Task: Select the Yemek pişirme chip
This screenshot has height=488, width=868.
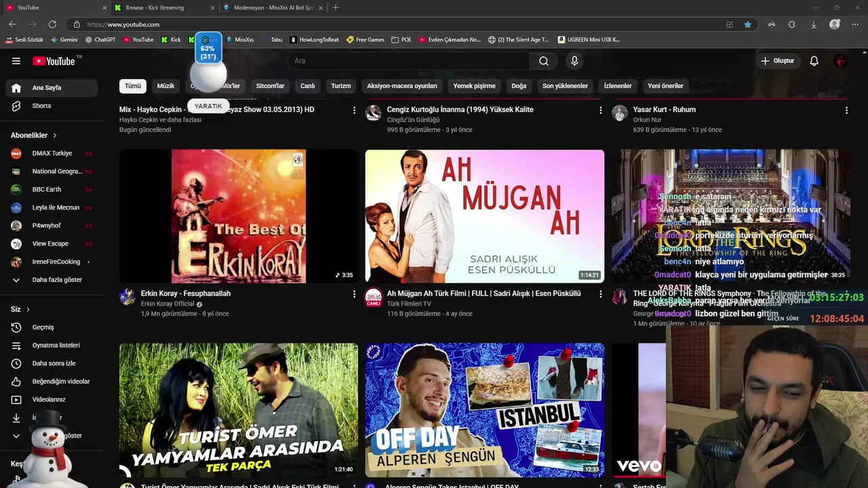Action: (x=475, y=86)
